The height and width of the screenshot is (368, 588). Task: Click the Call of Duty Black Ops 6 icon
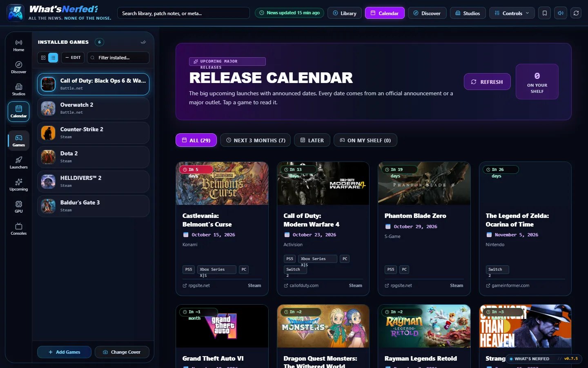pyautogui.click(x=48, y=84)
